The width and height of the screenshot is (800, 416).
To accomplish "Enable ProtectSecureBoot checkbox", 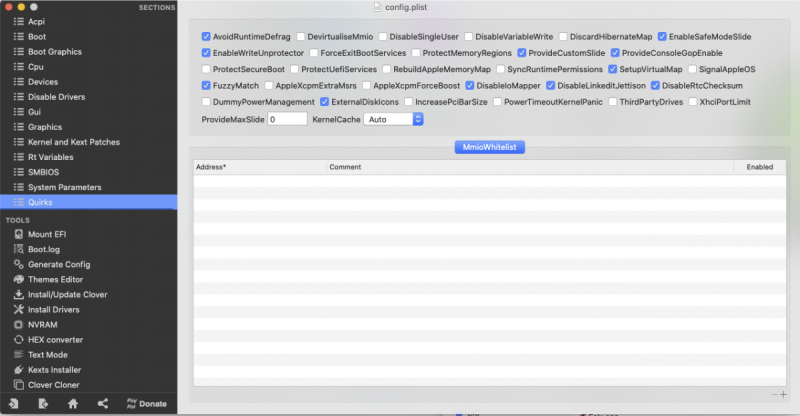I will [206, 69].
